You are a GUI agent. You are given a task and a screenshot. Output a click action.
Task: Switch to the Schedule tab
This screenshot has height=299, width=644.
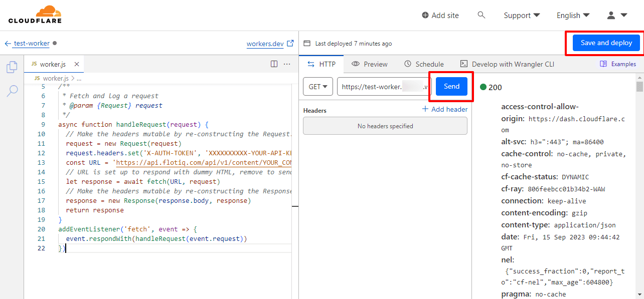(424, 64)
